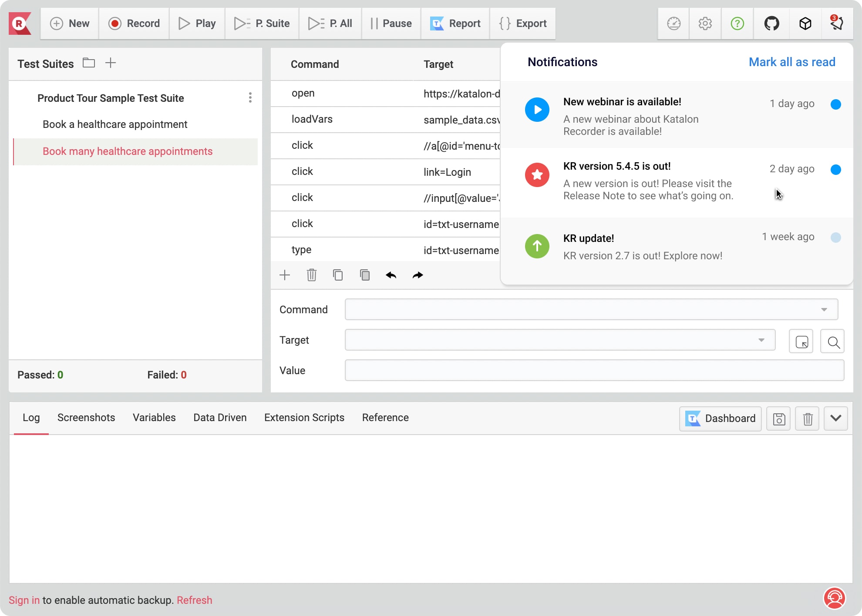Click the Sign in link
Viewport: 862px width, 616px height.
(x=24, y=600)
